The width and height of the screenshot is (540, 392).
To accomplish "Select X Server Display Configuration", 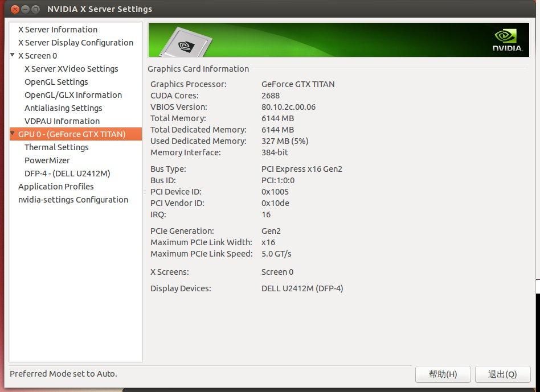I will click(75, 43).
